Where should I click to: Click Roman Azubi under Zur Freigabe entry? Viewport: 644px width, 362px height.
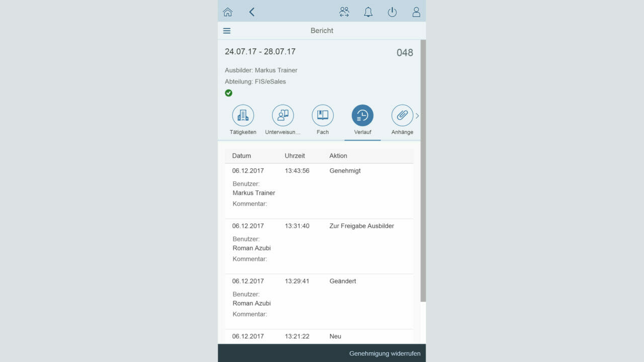click(252, 248)
